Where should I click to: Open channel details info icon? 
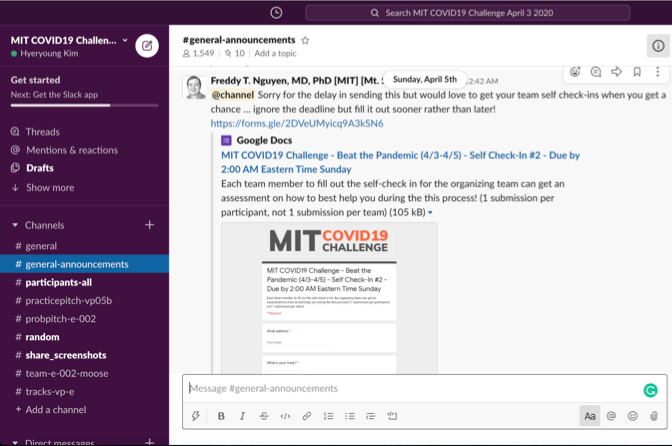coord(658,45)
